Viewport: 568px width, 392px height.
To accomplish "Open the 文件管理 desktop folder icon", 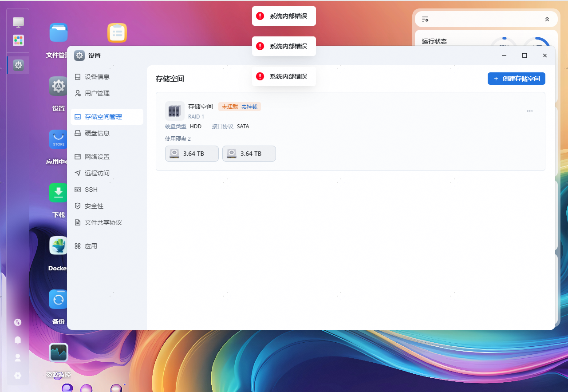I will [x=58, y=33].
